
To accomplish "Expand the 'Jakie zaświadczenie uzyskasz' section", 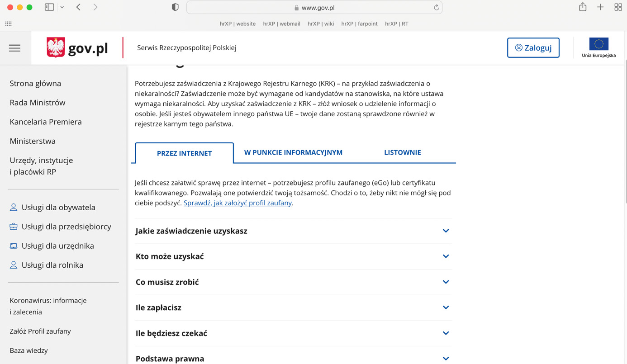I will pos(446,231).
